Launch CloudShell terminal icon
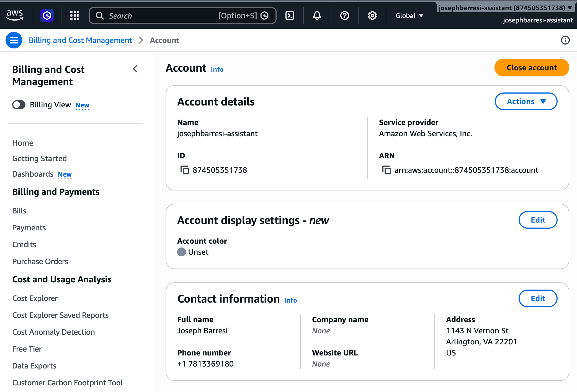This screenshot has width=577, height=392. point(290,16)
